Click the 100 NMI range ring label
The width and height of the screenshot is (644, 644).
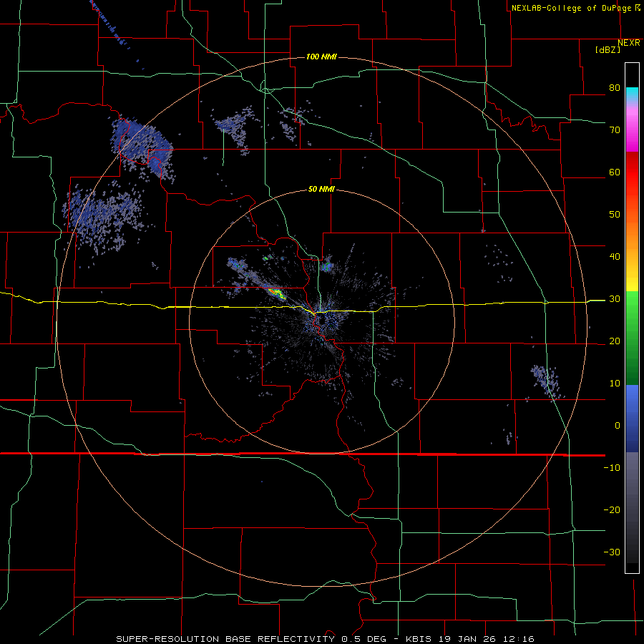321,57
